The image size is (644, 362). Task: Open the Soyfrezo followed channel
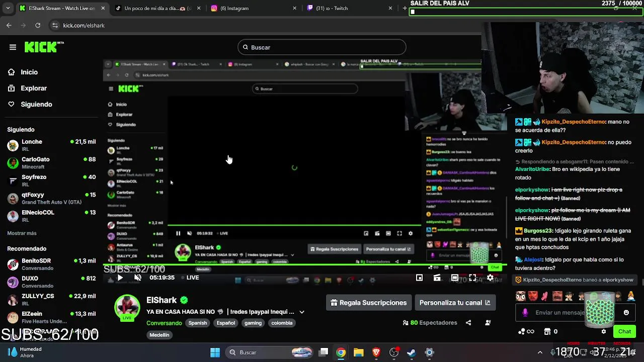(x=51, y=180)
